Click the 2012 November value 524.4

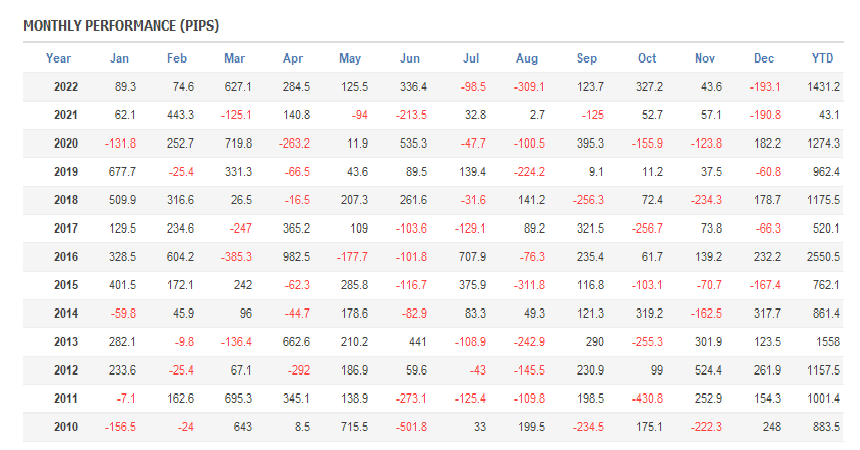pyautogui.click(x=705, y=369)
